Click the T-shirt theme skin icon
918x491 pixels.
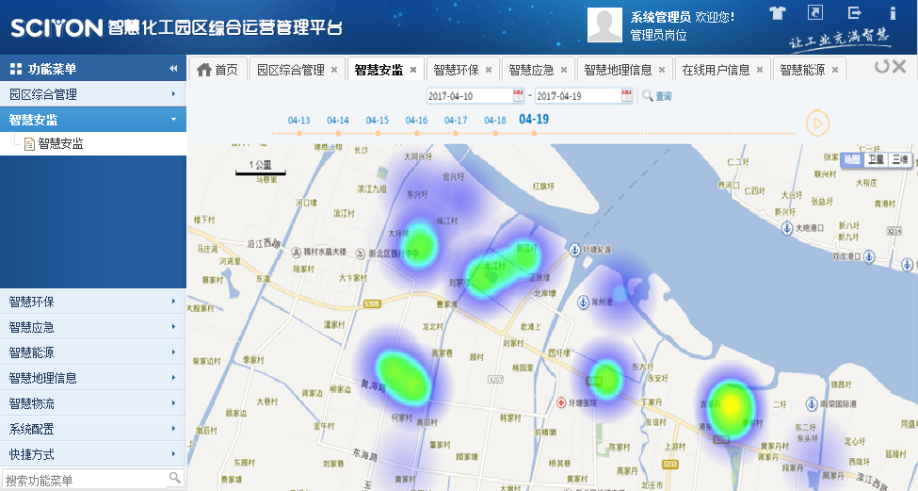click(x=778, y=13)
